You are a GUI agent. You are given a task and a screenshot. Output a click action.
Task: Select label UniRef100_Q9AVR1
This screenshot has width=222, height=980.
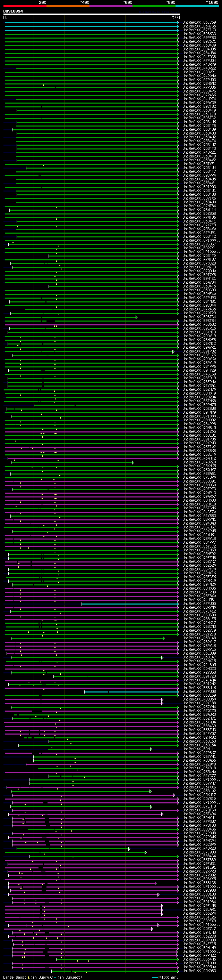pos(199,72)
